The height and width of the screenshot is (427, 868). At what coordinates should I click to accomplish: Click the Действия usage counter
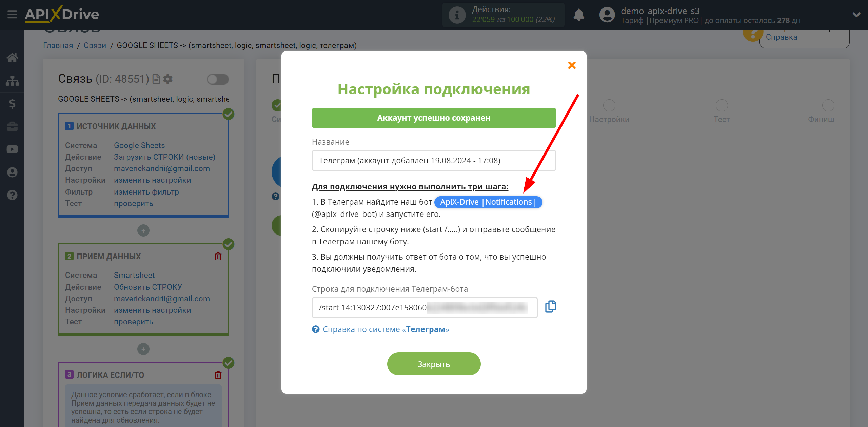503,15
